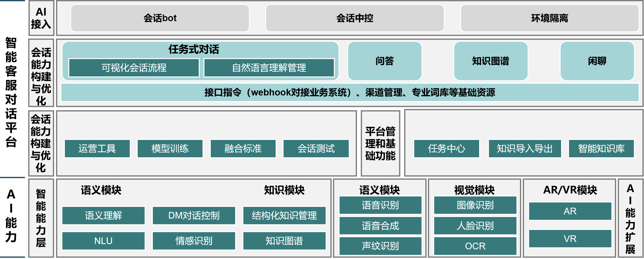Click the AI接入 label

click(41, 18)
